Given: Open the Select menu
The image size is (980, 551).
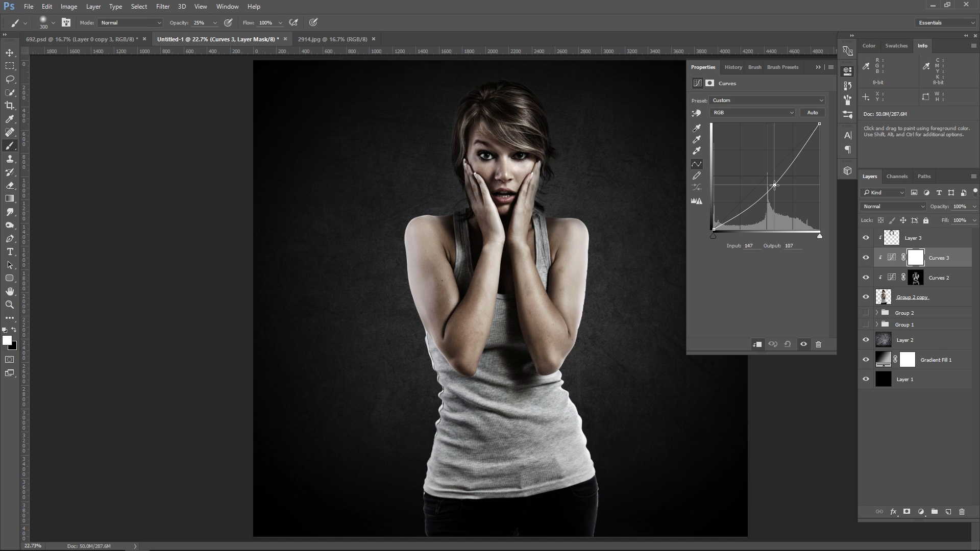Looking at the screenshot, I should pyautogui.click(x=139, y=7).
